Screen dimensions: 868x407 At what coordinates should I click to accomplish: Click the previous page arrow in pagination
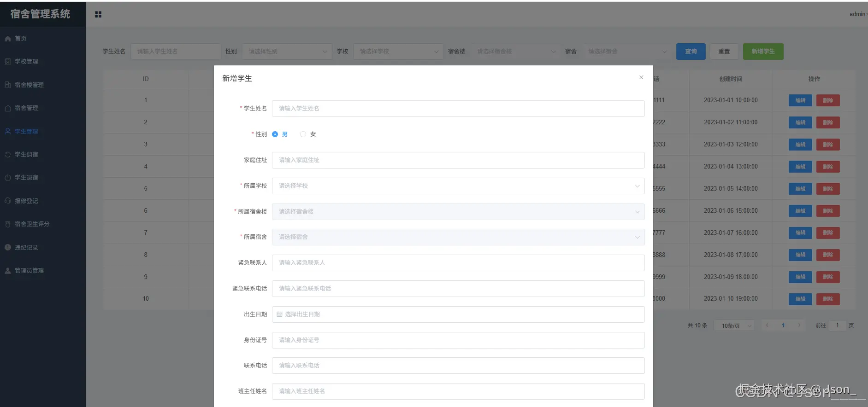(x=767, y=326)
